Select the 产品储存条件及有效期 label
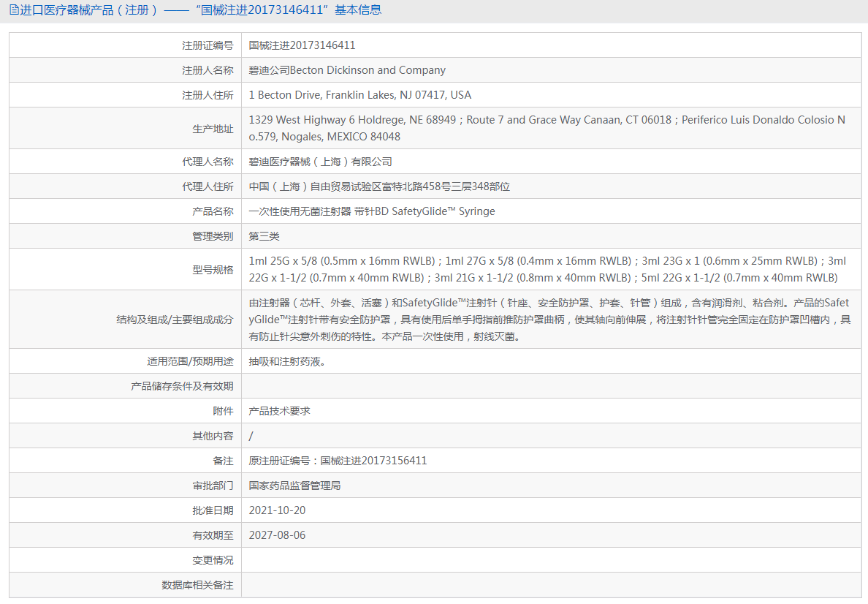The image size is (868, 604). pos(182,386)
